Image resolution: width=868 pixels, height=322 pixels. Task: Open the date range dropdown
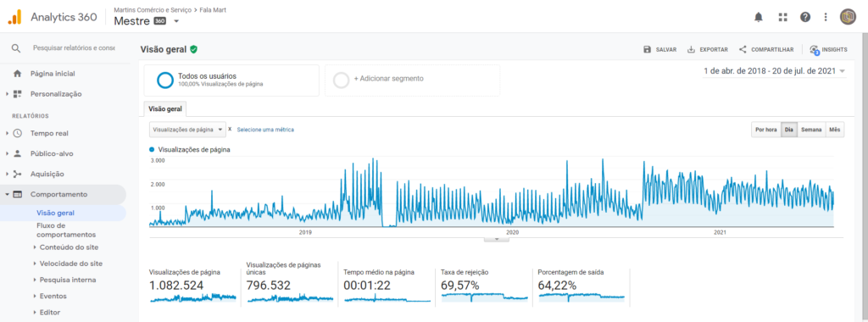pos(775,71)
